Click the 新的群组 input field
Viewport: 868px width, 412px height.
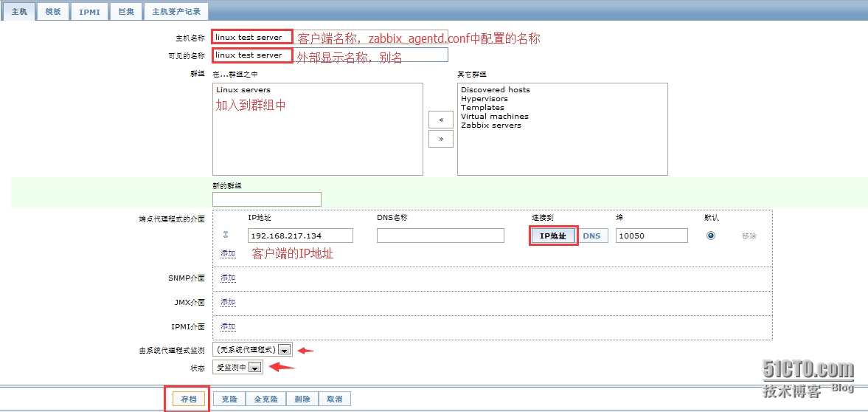(267, 199)
